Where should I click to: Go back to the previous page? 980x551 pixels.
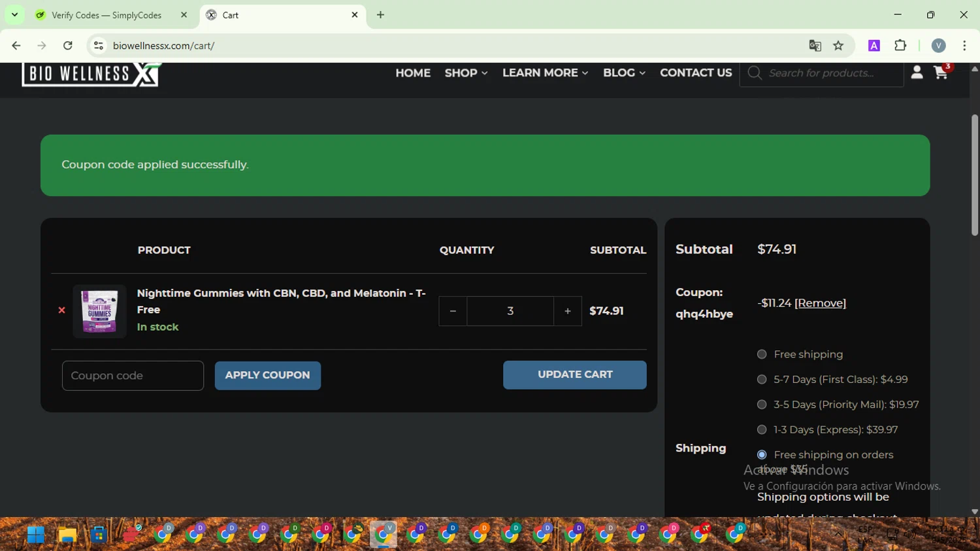click(x=16, y=46)
